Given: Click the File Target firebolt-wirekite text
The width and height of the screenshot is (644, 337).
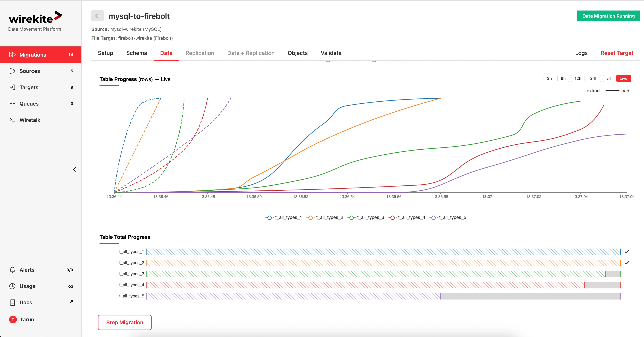Looking at the screenshot, I should point(132,38).
